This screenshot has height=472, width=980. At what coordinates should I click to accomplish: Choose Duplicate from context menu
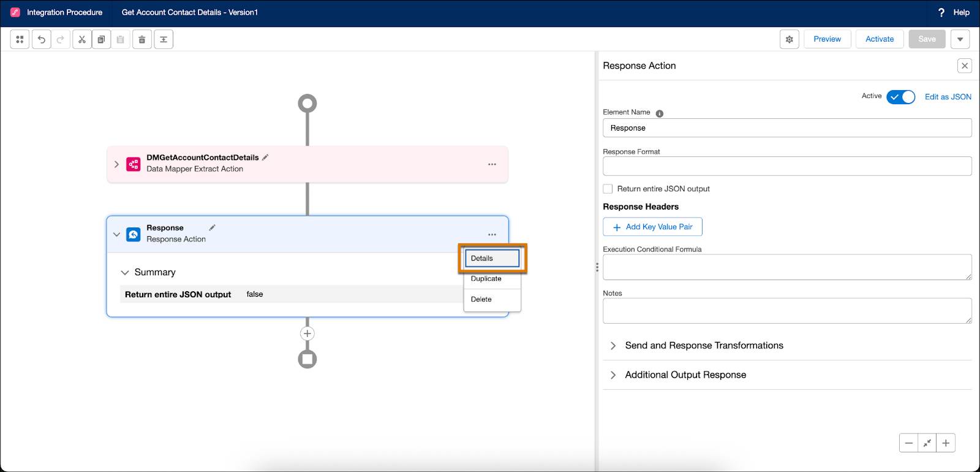[x=492, y=279]
